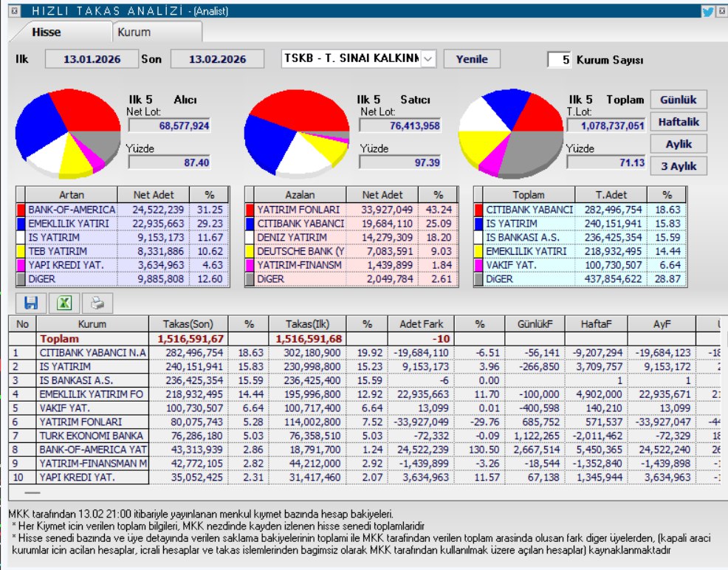Click the T.Adet column header
728x570 pixels.
pyautogui.click(x=611, y=195)
